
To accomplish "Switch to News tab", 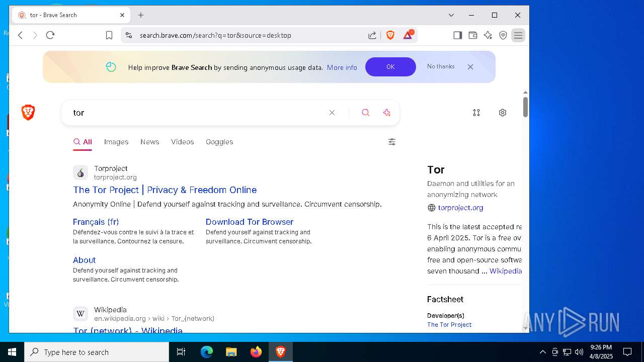I will coord(150,142).
